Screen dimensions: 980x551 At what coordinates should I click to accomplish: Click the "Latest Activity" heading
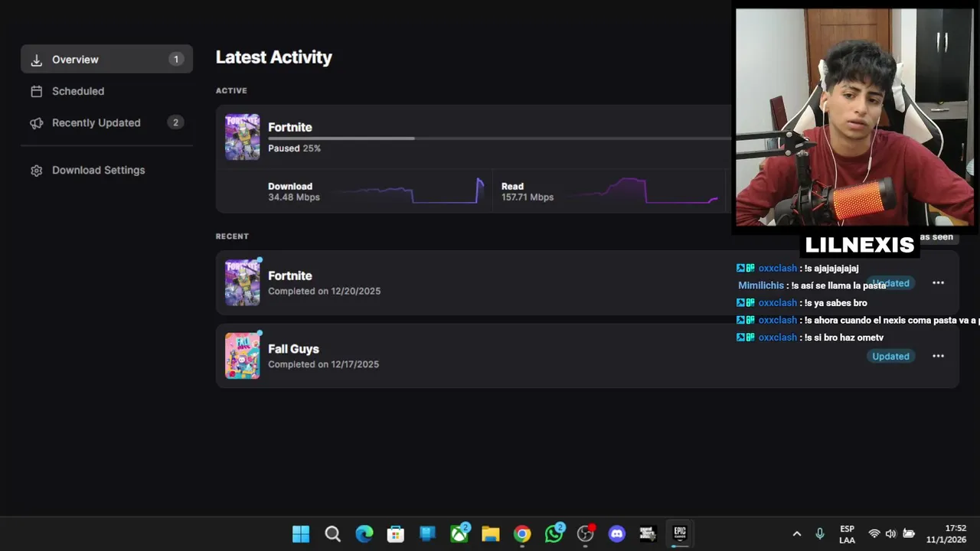click(x=274, y=57)
